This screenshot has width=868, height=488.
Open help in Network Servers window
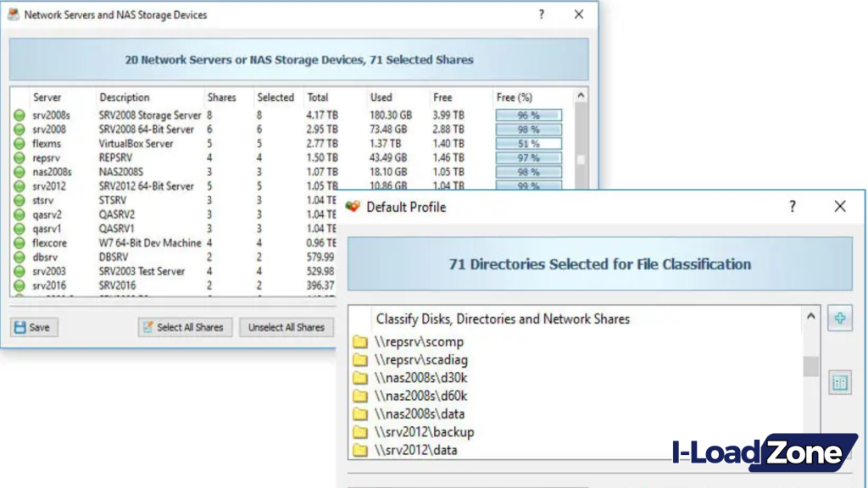[541, 14]
